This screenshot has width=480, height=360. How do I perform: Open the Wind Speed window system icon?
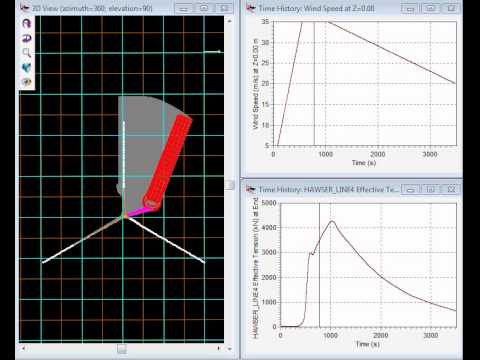point(251,8)
